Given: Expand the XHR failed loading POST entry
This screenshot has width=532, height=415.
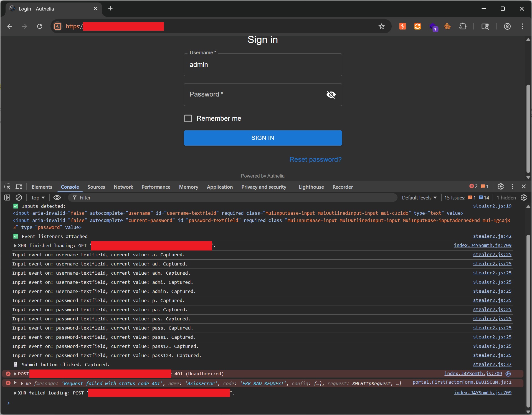Looking at the screenshot, I should click(x=15, y=393).
